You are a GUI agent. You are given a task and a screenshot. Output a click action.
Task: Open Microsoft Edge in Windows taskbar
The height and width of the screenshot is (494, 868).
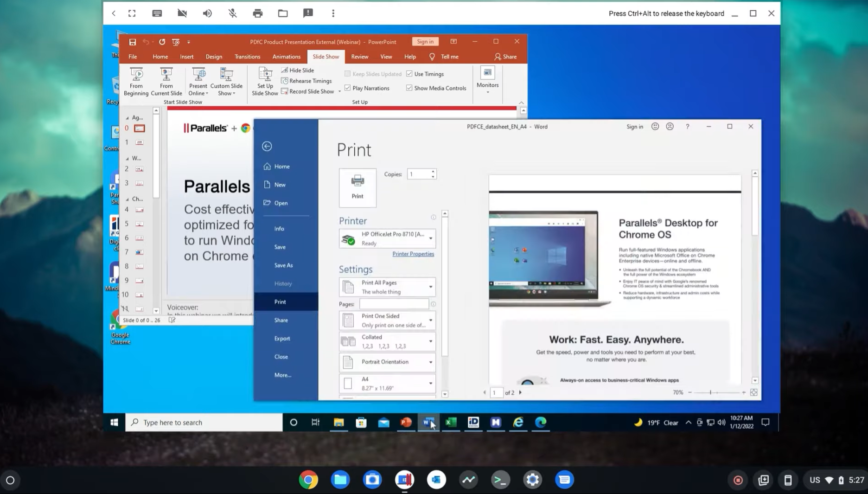541,422
